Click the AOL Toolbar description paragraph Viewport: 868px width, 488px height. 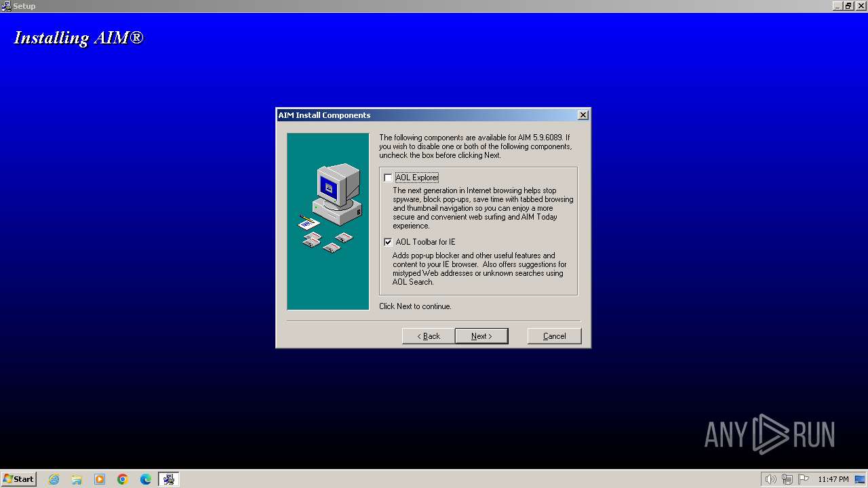click(x=479, y=269)
